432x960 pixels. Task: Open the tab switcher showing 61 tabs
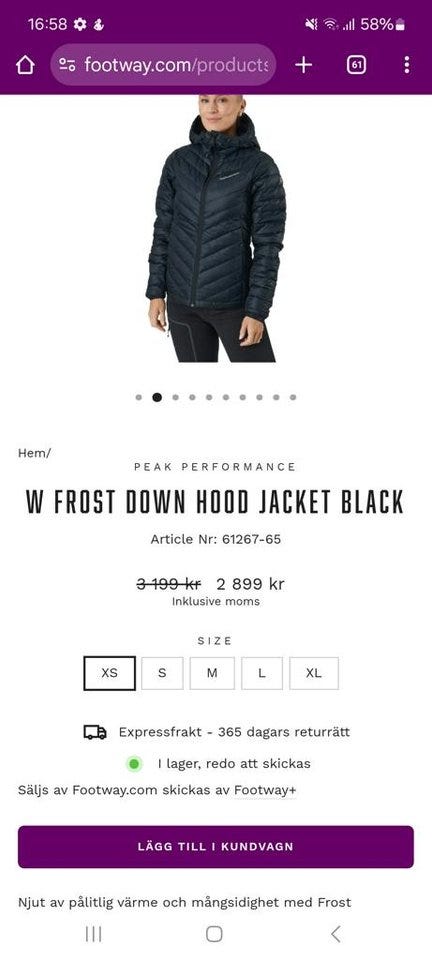coord(356,65)
